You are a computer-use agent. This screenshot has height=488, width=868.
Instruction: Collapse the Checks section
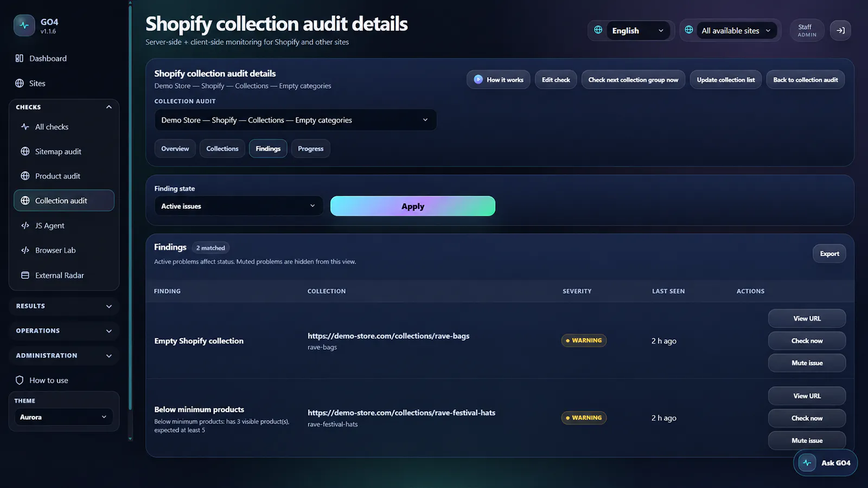point(64,107)
